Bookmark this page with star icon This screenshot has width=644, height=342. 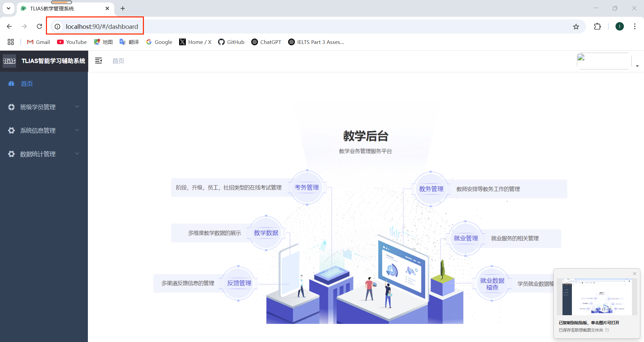click(576, 26)
